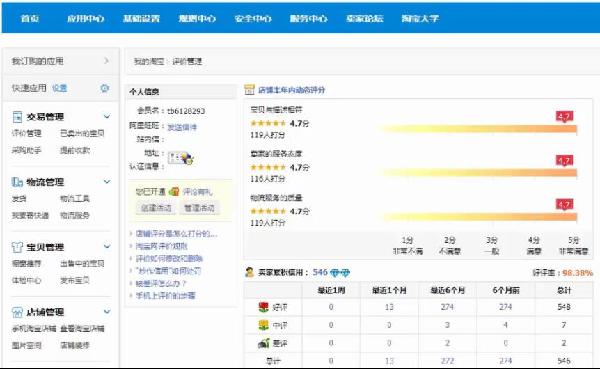The image size is (600, 369).
Task: Collapse the 物流管理 section chevron
Action: (x=107, y=181)
